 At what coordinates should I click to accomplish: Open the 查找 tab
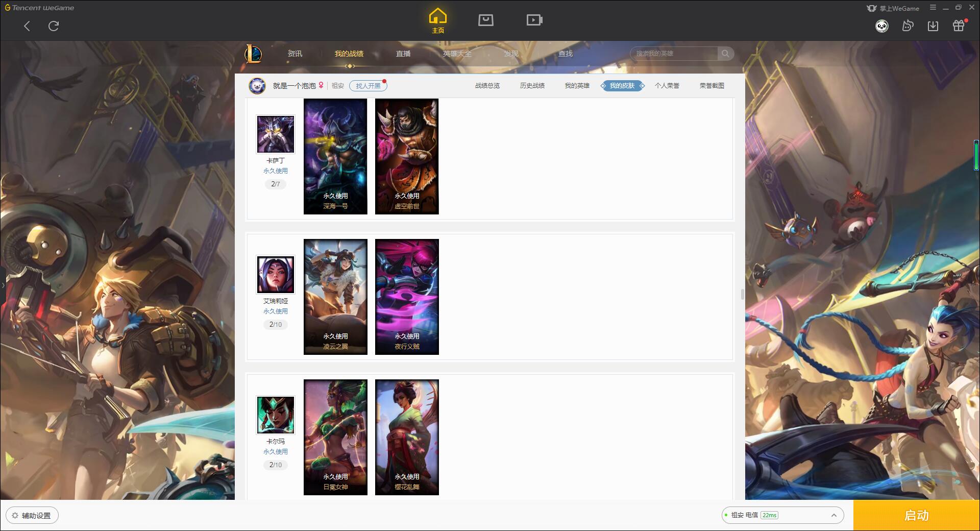pos(566,54)
